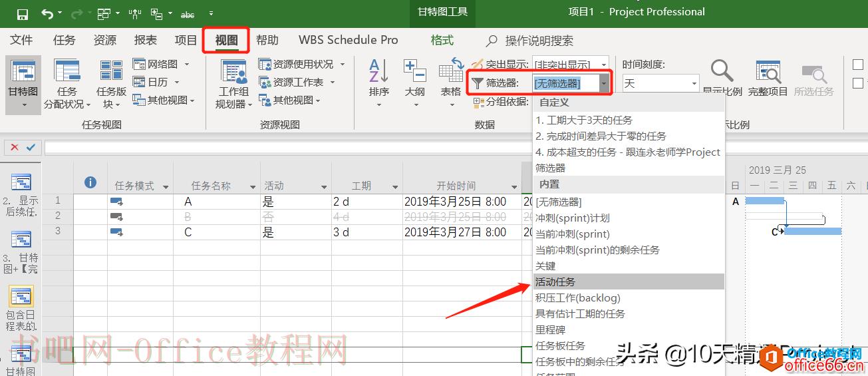Click the info indicator column header icon
This screenshot has width=868, height=376.
click(90, 182)
